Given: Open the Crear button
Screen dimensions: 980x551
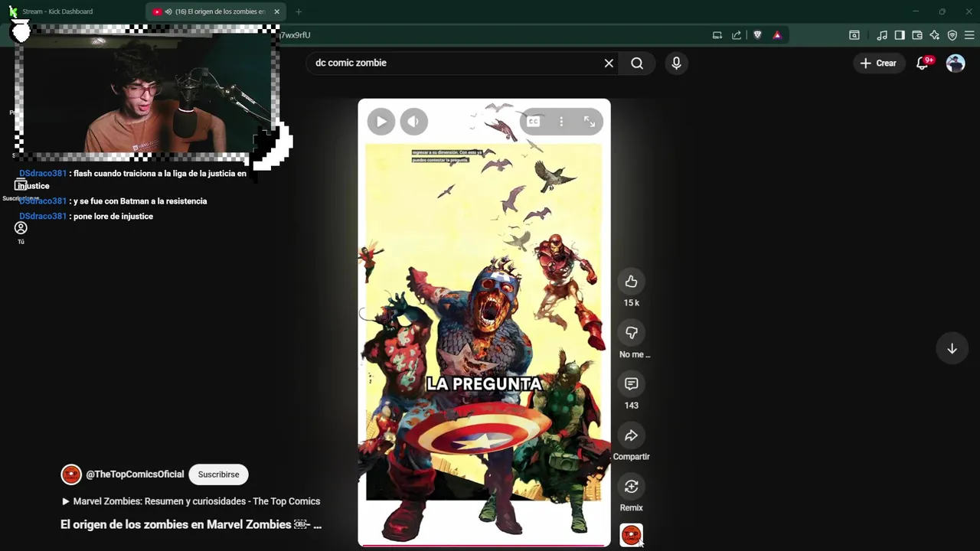Looking at the screenshot, I should 878,64.
